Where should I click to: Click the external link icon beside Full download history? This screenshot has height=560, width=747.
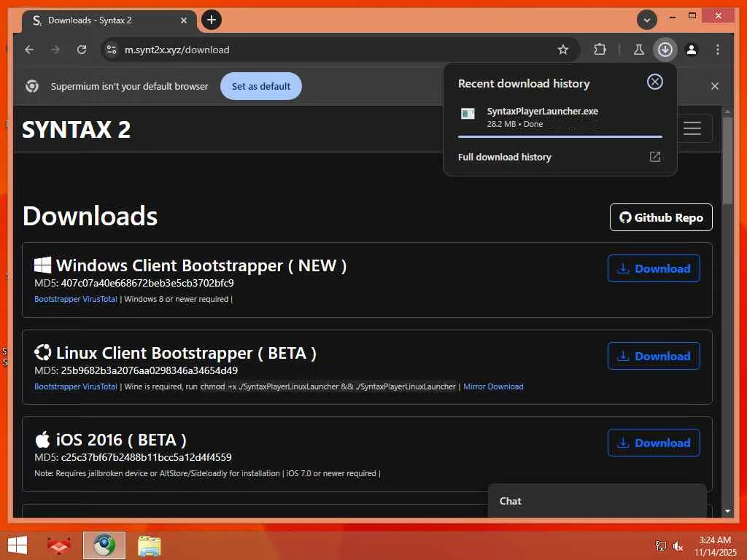(x=654, y=157)
